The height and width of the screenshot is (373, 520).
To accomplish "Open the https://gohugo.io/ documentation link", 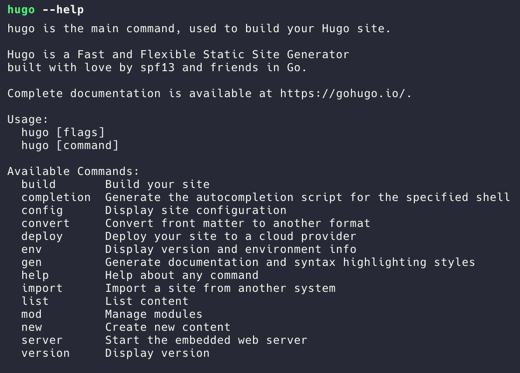I will click(x=343, y=94).
